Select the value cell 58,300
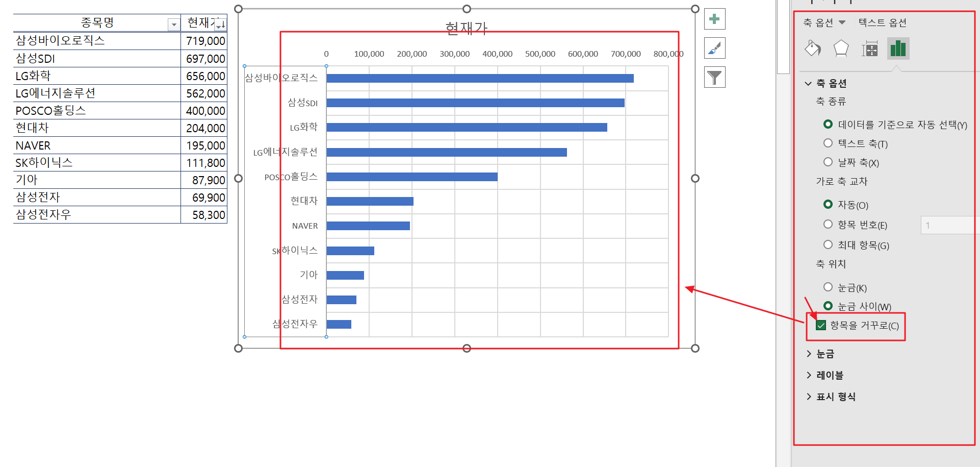This screenshot has width=980, height=467. (204, 214)
